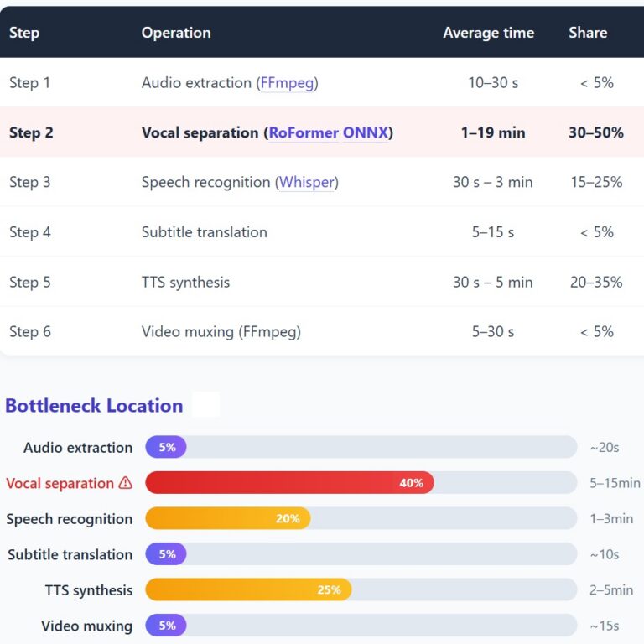
Task: Click the "15–25%" share cell
Action: 597,182
